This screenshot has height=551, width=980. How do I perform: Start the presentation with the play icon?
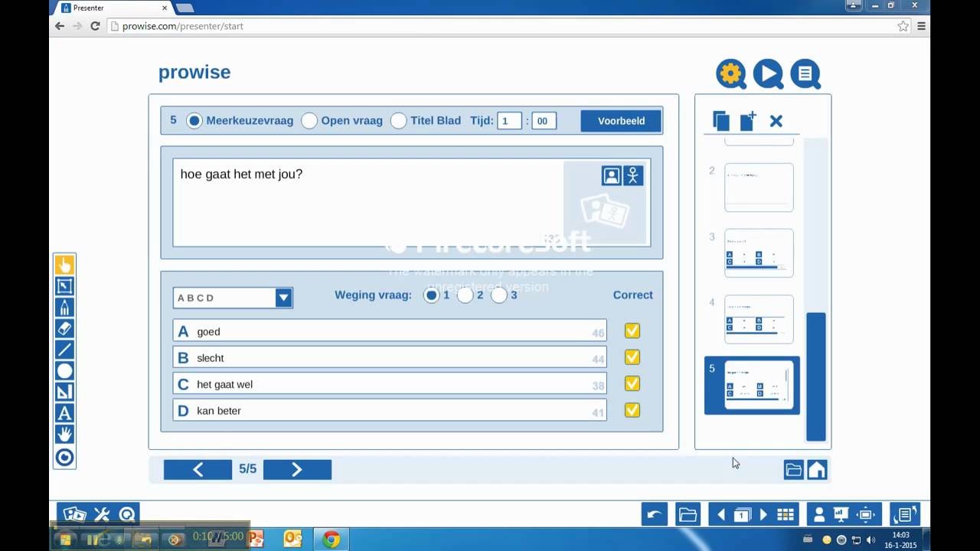tap(767, 73)
